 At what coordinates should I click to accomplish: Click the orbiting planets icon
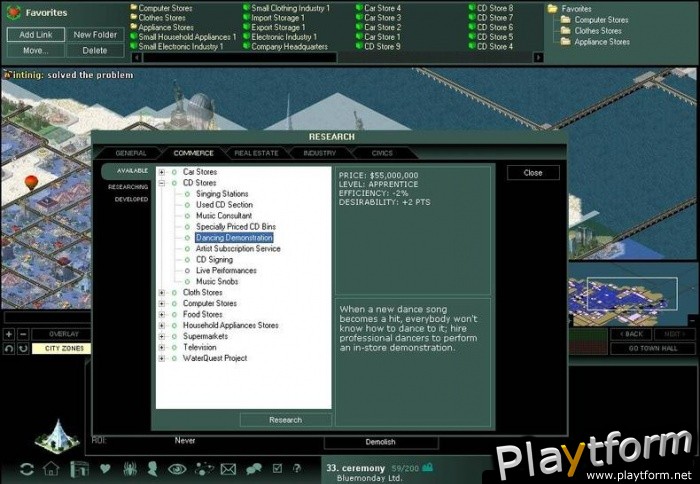tap(204, 468)
